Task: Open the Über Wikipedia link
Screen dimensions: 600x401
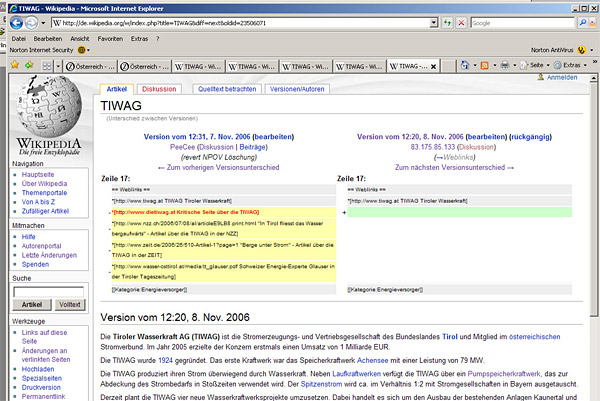Action: coord(44,184)
